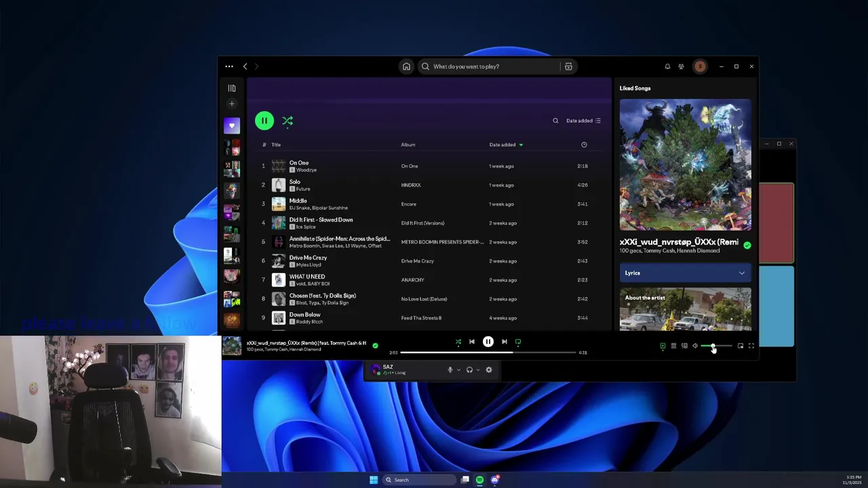Mute the microphone in the Discord overlay
Screen dimensions: 868x488
[x=450, y=370]
